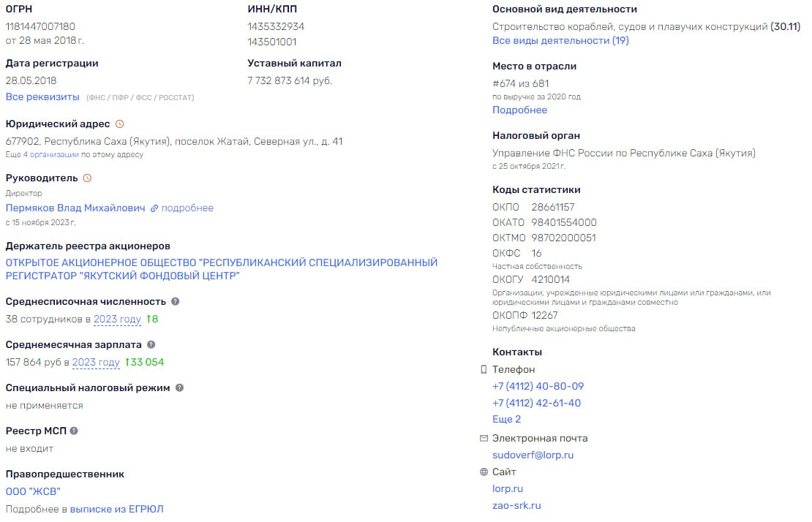
Task: Click the envelope icon by Электронная почта
Action: (483, 439)
